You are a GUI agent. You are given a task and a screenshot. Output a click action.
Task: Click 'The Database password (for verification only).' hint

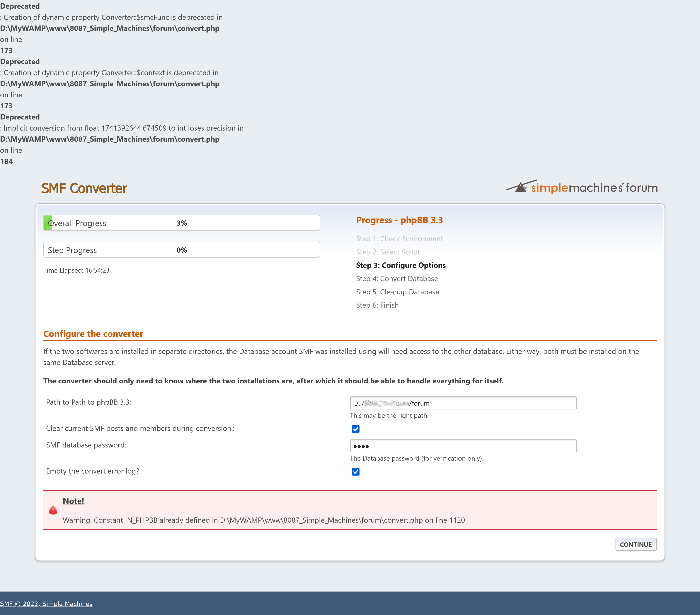[x=416, y=459]
